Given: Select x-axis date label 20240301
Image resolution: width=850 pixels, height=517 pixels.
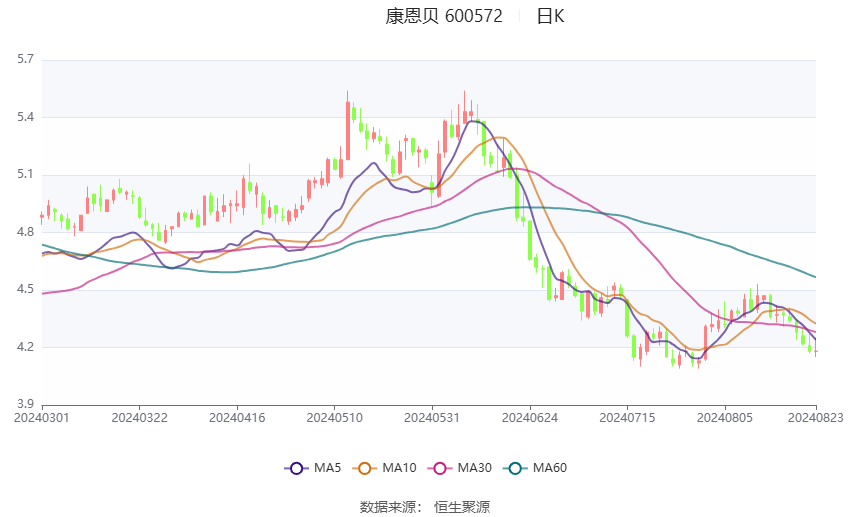Looking at the screenshot, I should [42, 418].
